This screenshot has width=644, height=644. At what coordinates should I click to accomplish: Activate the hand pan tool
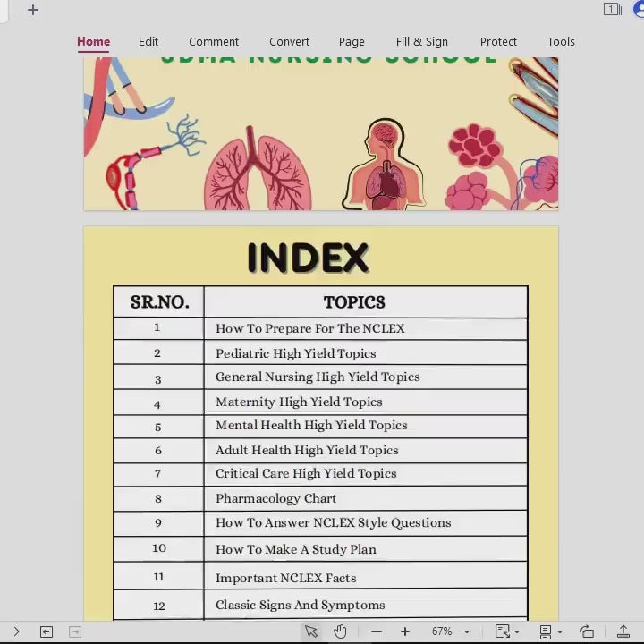(x=340, y=631)
